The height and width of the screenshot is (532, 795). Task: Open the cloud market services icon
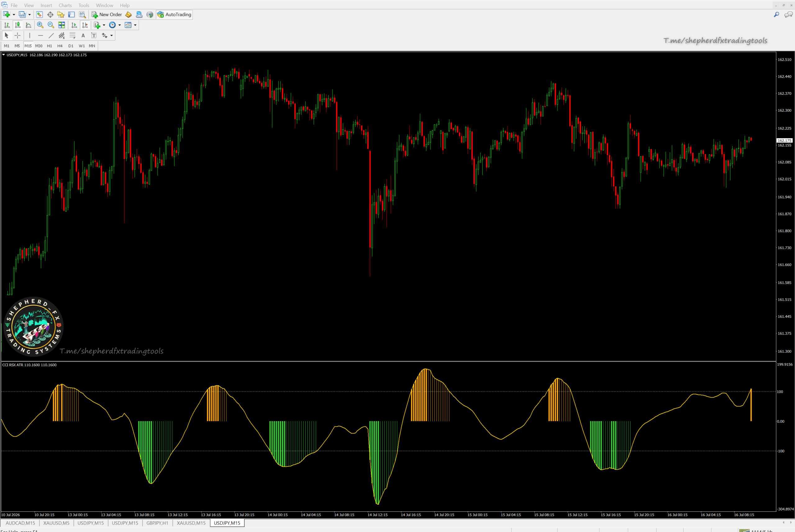tap(139, 15)
